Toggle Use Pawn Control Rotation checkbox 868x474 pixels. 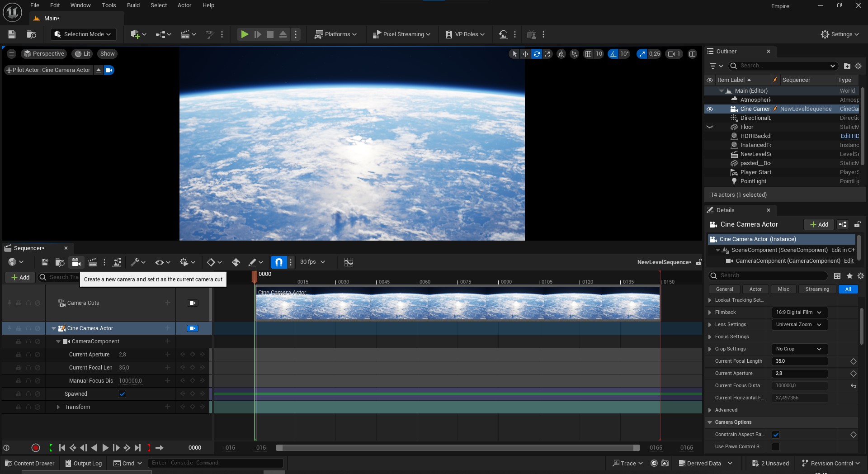[776, 447]
